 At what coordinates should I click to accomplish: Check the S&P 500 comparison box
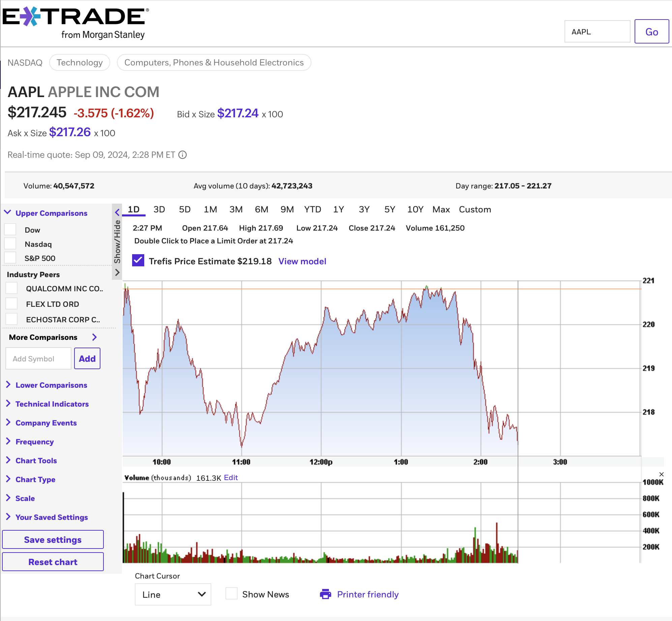(10, 258)
